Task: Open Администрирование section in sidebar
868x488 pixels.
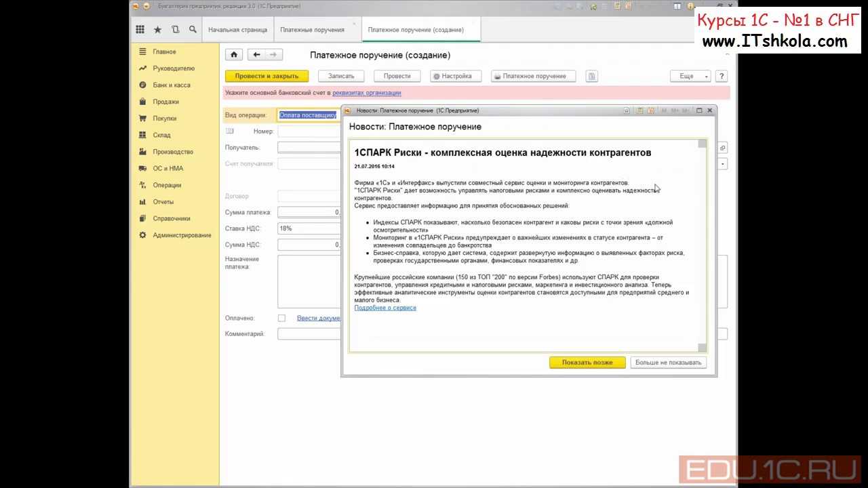Action: 182,235
